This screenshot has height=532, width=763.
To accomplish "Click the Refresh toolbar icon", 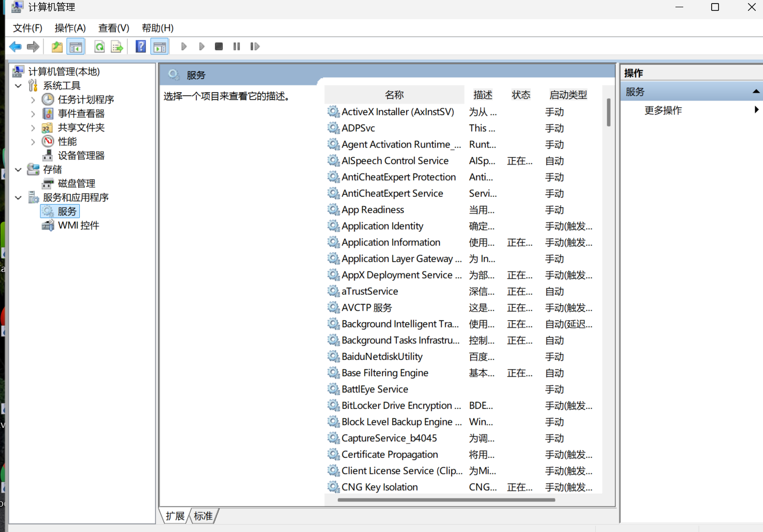I will pyautogui.click(x=99, y=47).
